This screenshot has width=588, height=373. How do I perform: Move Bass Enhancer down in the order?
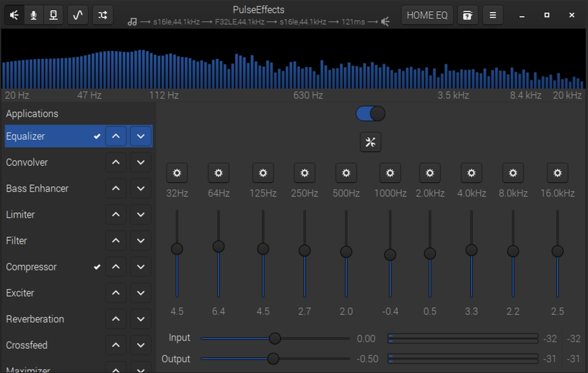tap(141, 188)
